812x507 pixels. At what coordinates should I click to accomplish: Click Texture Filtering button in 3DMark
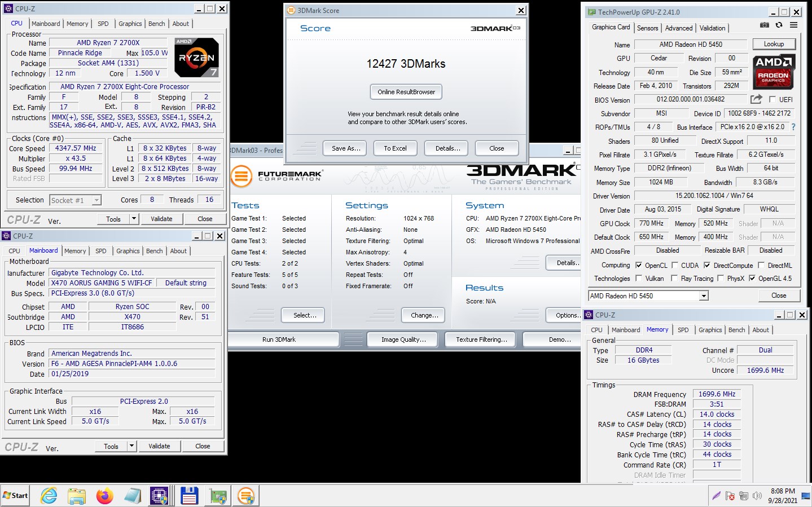coord(481,340)
